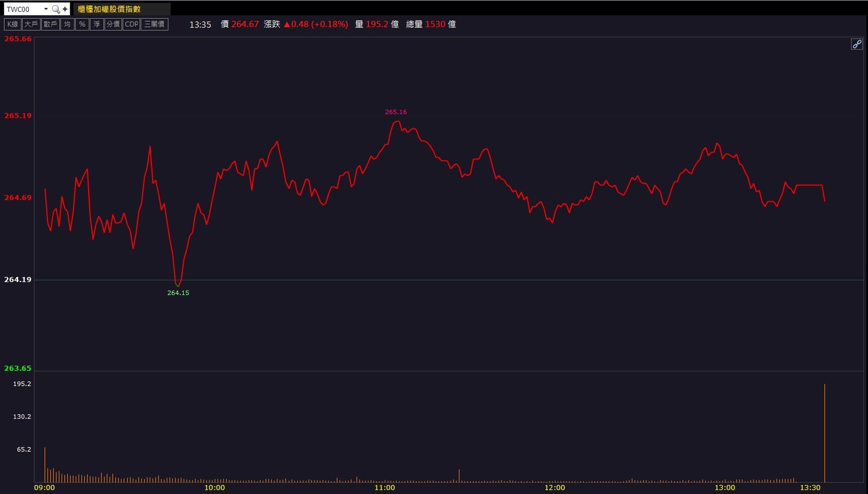Click the 櫃檯加權股價指數 title label
Screen dimensions: 868x494
[109, 9]
